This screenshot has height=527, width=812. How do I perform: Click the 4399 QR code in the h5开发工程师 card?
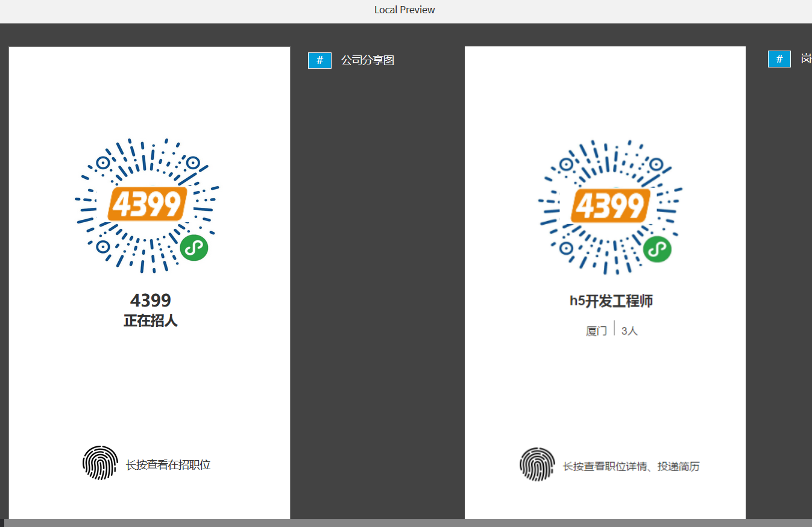click(610, 207)
